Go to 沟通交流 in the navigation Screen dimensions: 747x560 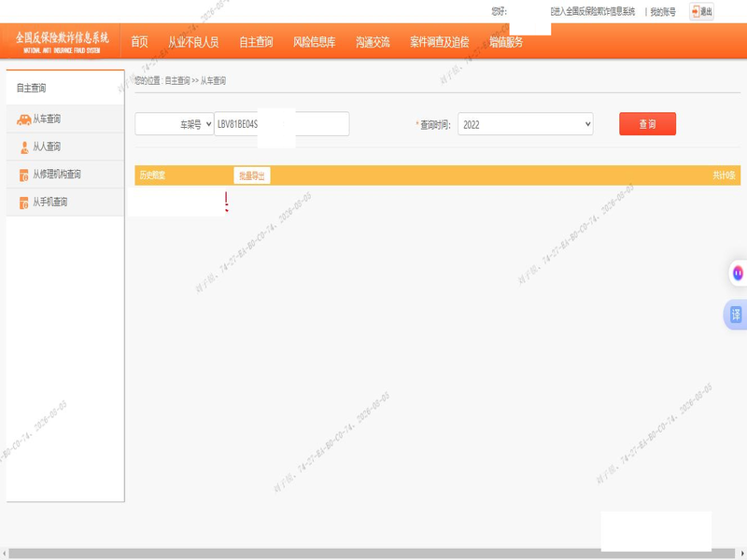(373, 42)
